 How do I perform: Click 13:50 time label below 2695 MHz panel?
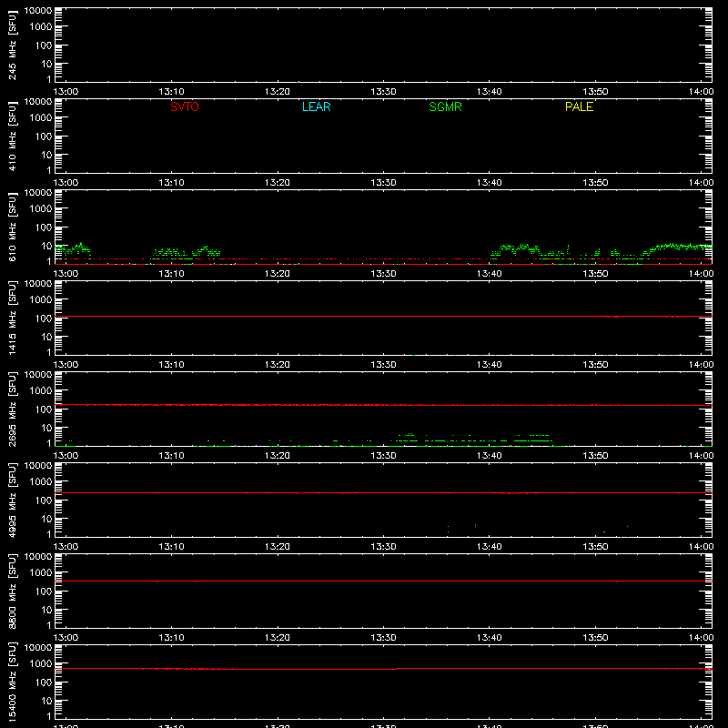click(x=595, y=456)
